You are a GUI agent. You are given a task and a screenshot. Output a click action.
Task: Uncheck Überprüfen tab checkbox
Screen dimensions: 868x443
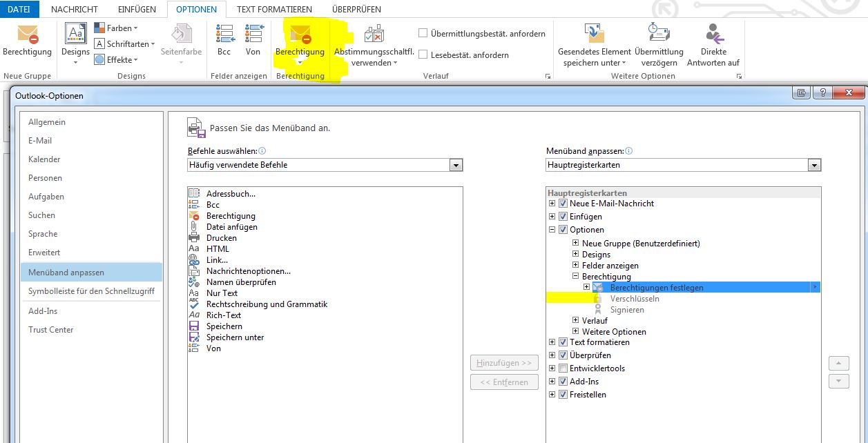[x=563, y=355]
